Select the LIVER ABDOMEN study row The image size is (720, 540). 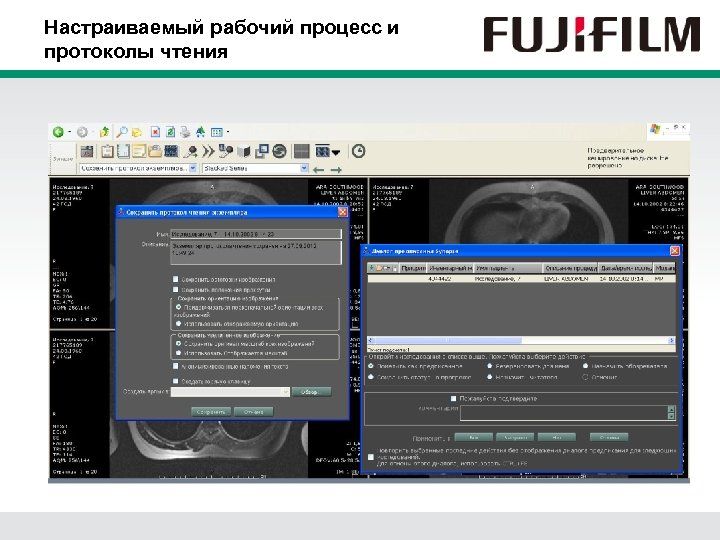(x=522, y=278)
